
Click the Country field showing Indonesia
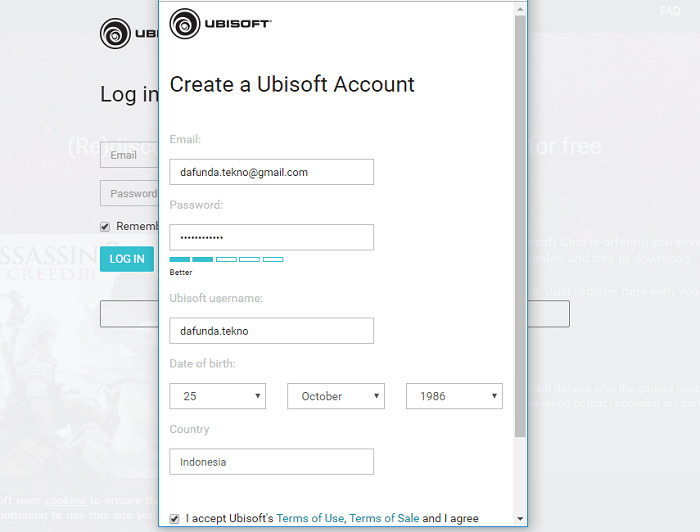point(271,462)
